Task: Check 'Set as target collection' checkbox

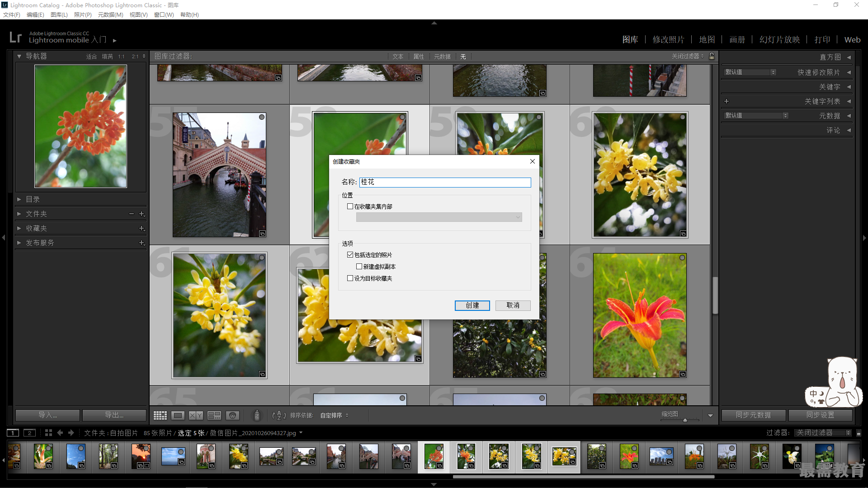Action: (350, 278)
